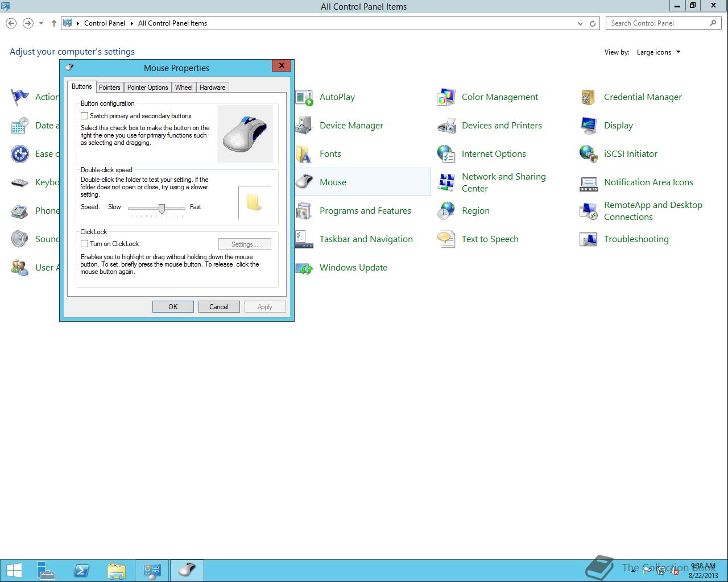The width and height of the screenshot is (728, 582).
Task: Open Server Manager from the taskbar
Action: tap(46, 571)
